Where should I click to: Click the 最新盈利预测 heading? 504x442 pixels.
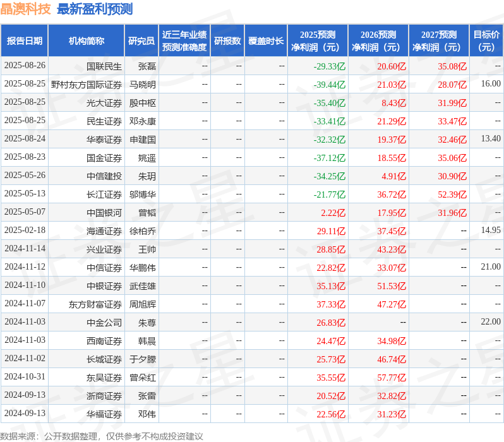tap(95, 9)
